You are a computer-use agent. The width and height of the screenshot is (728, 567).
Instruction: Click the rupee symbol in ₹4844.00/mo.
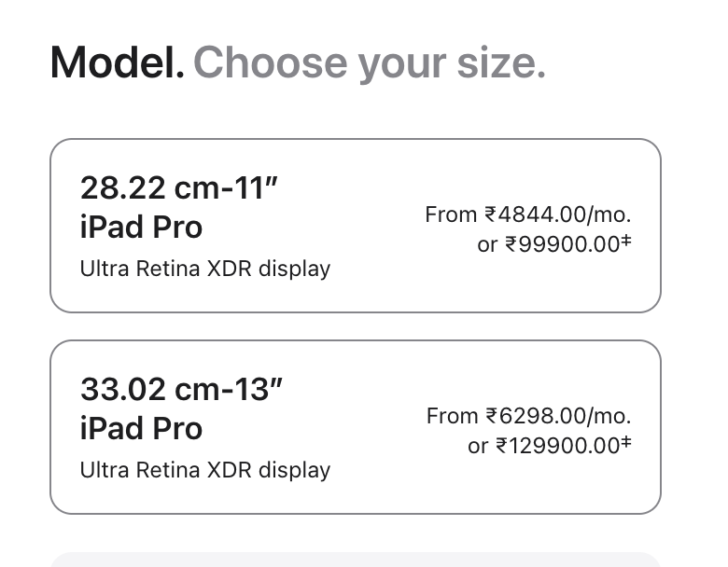pos(491,214)
